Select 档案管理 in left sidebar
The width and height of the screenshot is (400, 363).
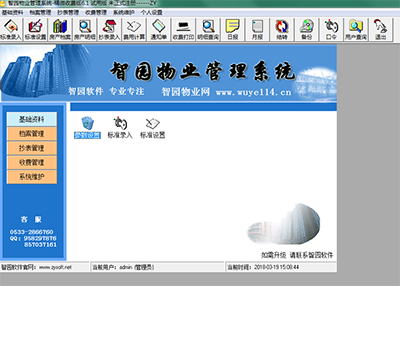(x=32, y=134)
